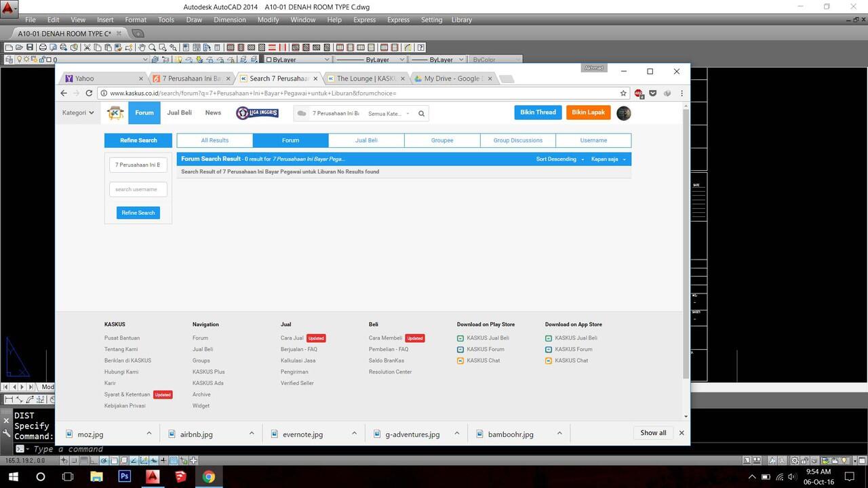Screen dimensions: 868x488
Task: Select the Jual Beli results tab
Action: 366,140
